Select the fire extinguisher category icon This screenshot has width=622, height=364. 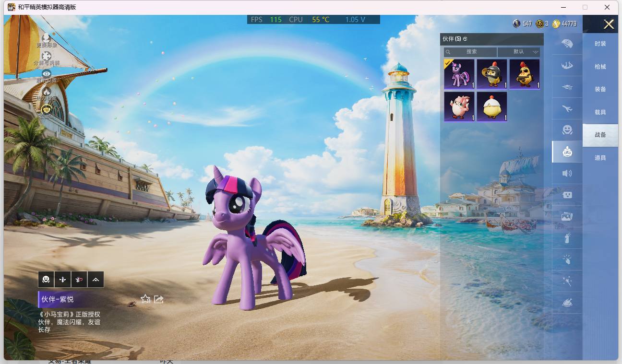point(567,238)
